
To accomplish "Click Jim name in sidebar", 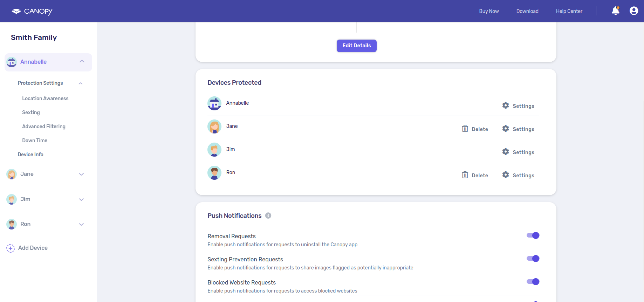I will tap(25, 199).
